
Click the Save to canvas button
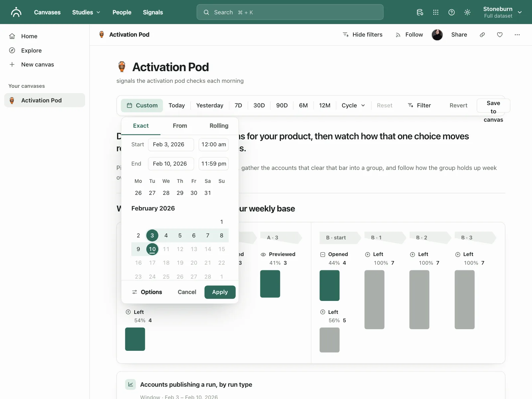pos(493,105)
